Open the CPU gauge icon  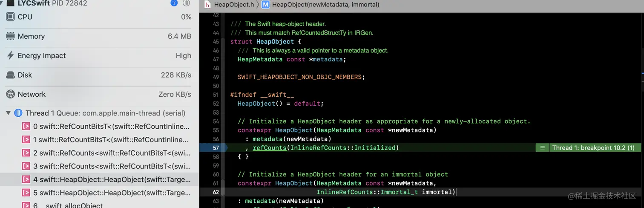coord(10,17)
